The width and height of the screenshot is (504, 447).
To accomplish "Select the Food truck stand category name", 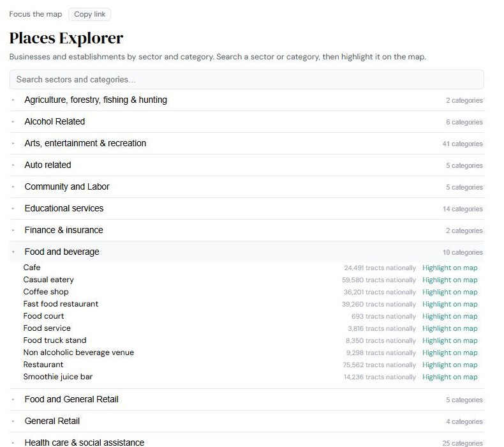I will (x=55, y=340).
